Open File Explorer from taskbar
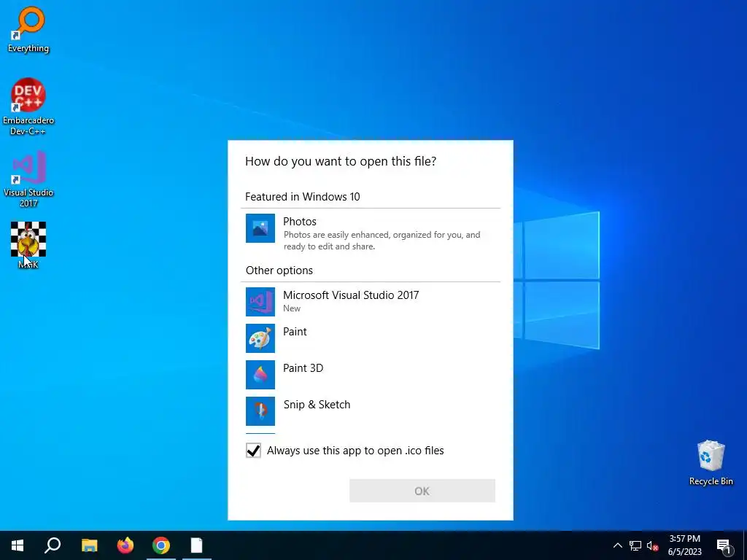 point(90,545)
